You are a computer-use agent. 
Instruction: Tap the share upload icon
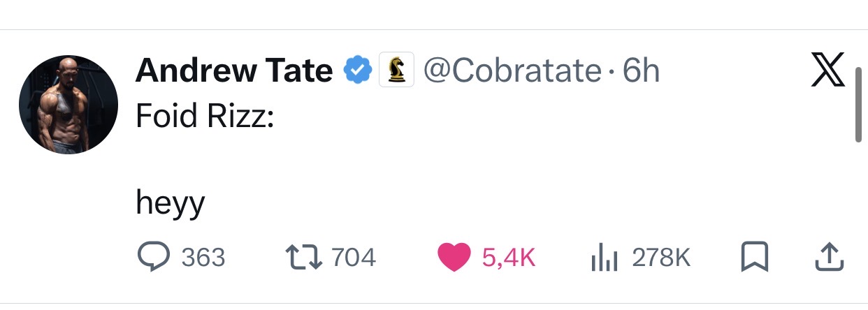point(830,258)
